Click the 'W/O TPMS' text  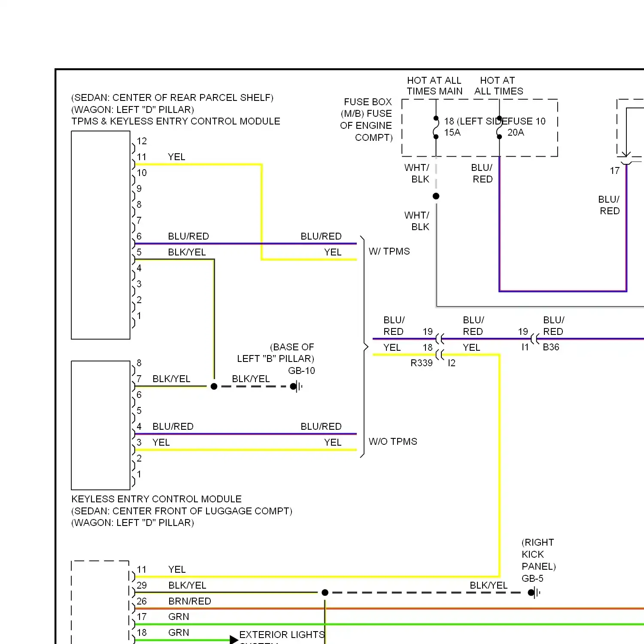coord(392,442)
